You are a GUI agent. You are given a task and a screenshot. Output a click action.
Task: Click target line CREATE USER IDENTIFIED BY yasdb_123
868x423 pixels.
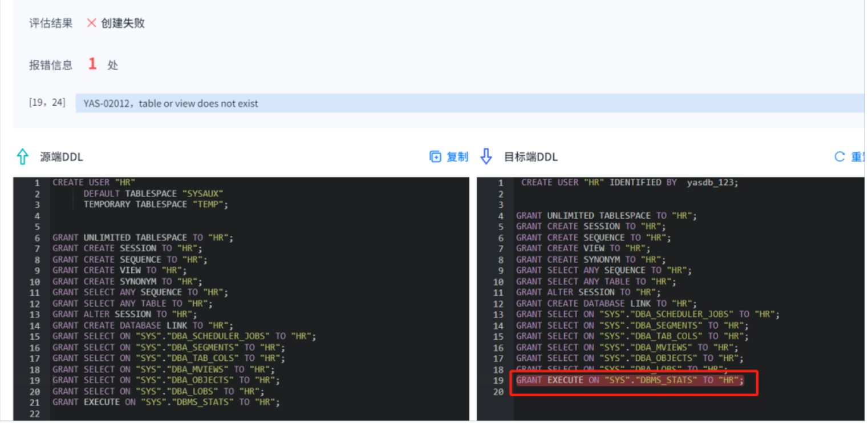630,183
